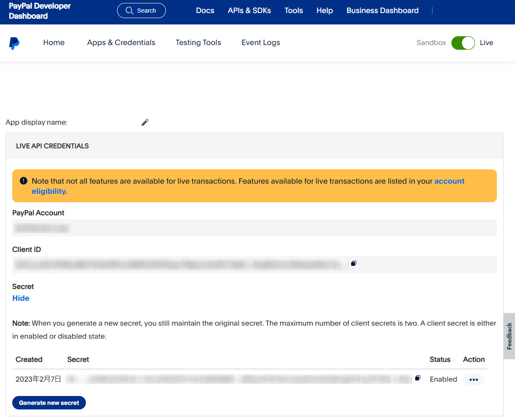Click the 2023年2月7日 created date cell
Image resolution: width=515 pixels, height=420 pixels.
coord(38,379)
